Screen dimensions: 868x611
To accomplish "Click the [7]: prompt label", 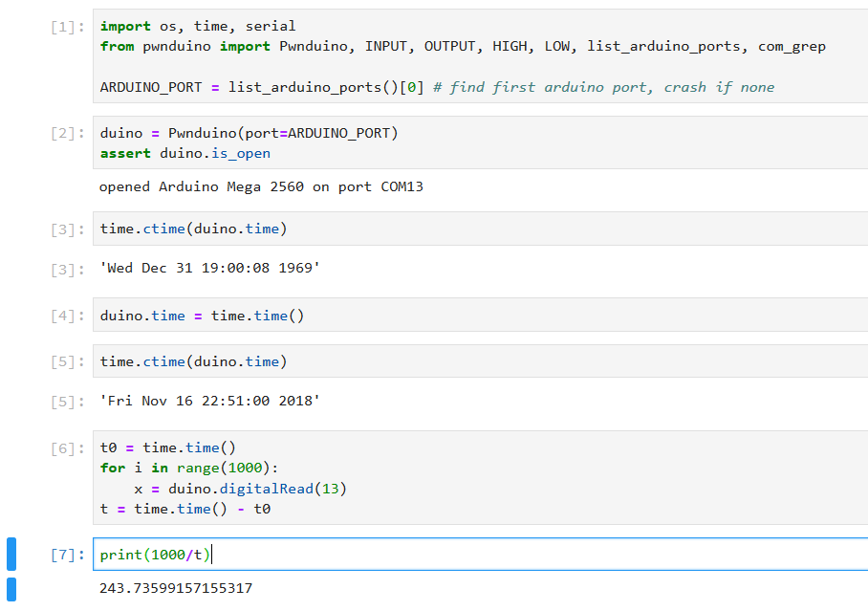I will [x=68, y=555].
